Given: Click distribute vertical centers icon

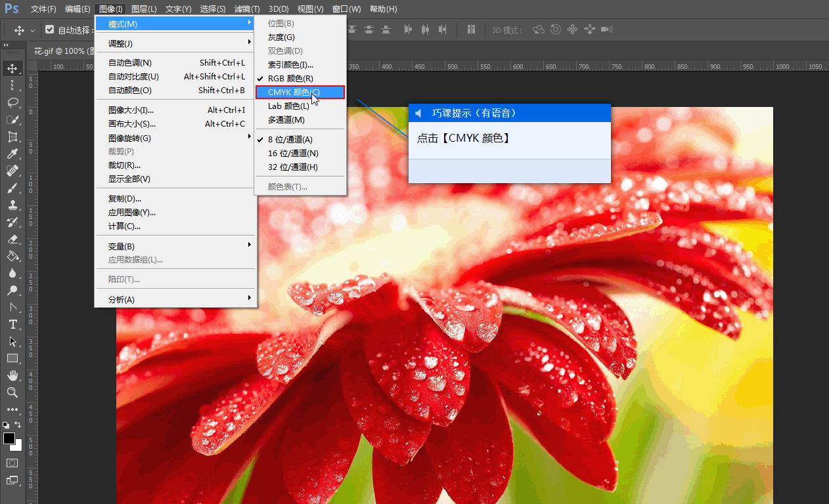Looking at the screenshot, I should (369, 30).
